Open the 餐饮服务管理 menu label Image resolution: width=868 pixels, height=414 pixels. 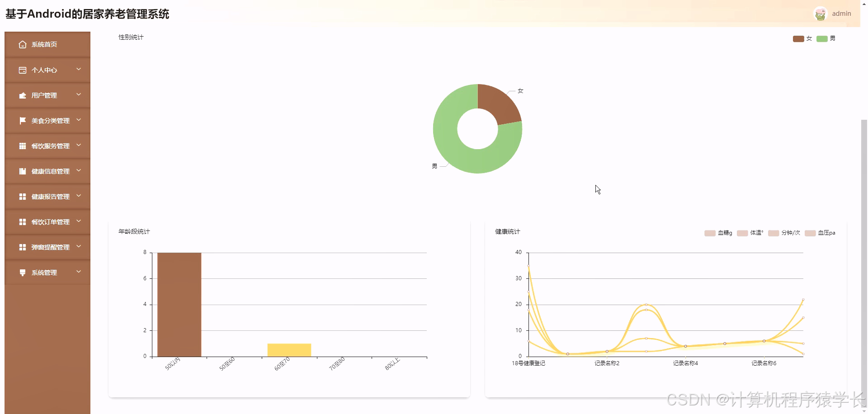coord(51,146)
